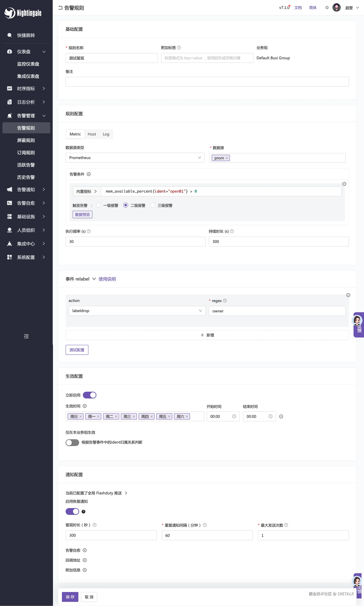The height and width of the screenshot is (606, 364).
Task: Click the theme toggle sun icon
Action: coord(327,8)
